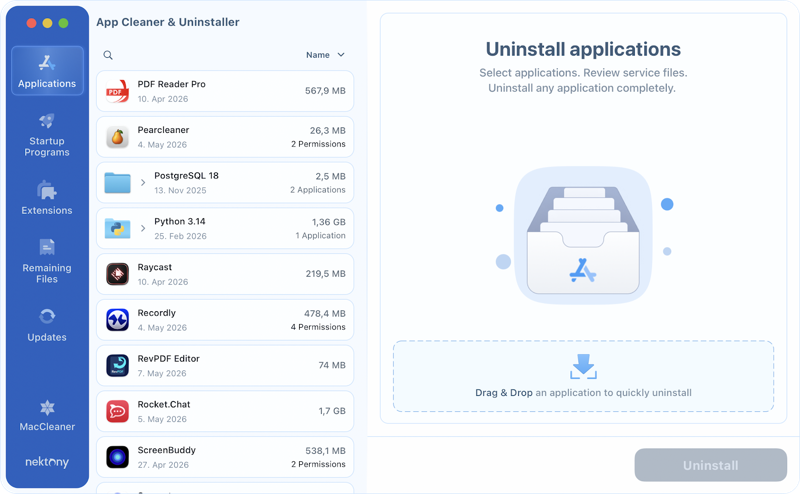This screenshot has width=800, height=494.
Task: Switch to the Extensions section
Action: [47, 198]
